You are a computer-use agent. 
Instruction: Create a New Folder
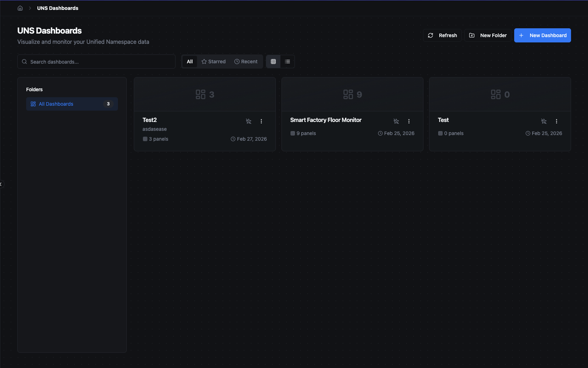tap(488, 35)
